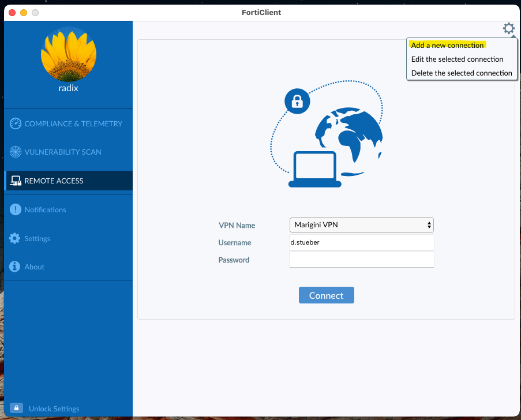Click the Notifications exclamation icon

pyautogui.click(x=14, y=209)
